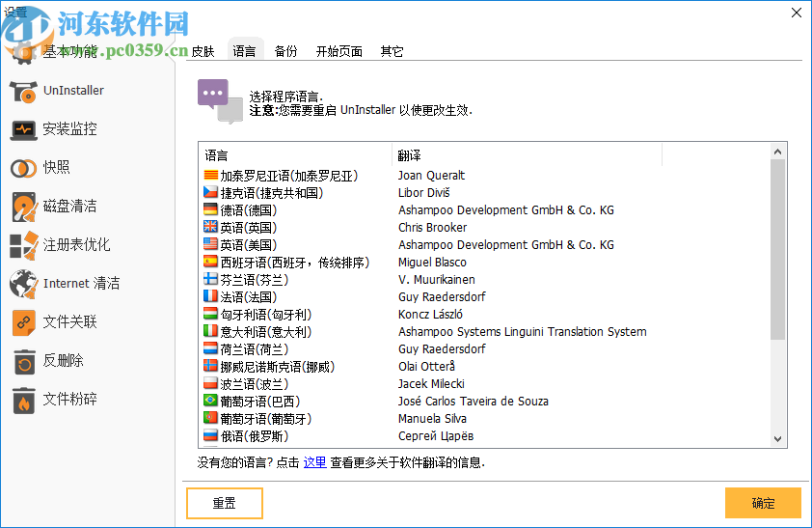Image resolution: width=812 pixels, height=528 pixels.
Task: Select 法语(法国) language row
Action: click(x=484, y=297)
